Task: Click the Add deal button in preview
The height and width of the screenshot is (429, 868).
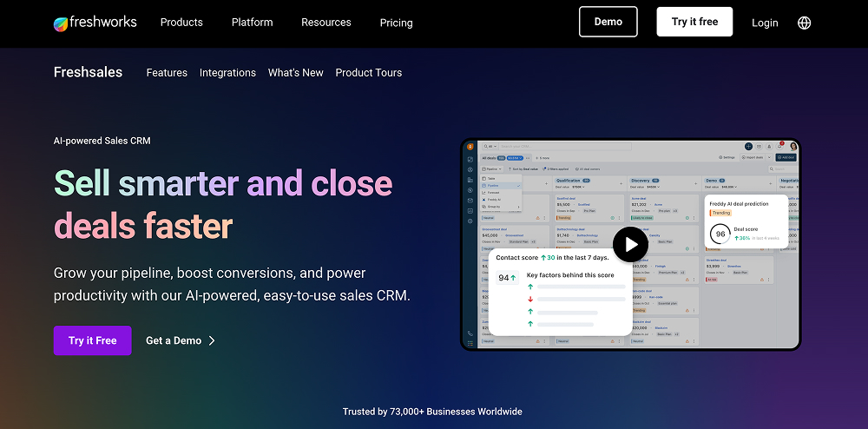Action: click(786, 158)
